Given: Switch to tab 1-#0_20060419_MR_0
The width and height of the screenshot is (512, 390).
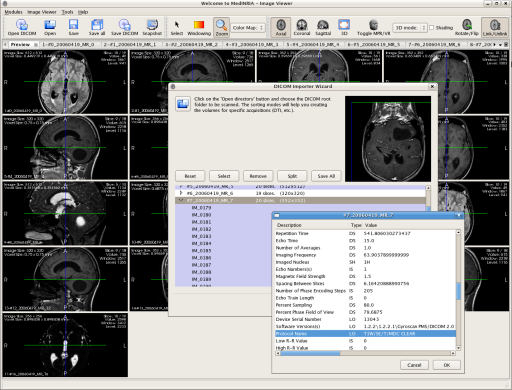Looking at the screenshot, I should [x=68, y=44].
